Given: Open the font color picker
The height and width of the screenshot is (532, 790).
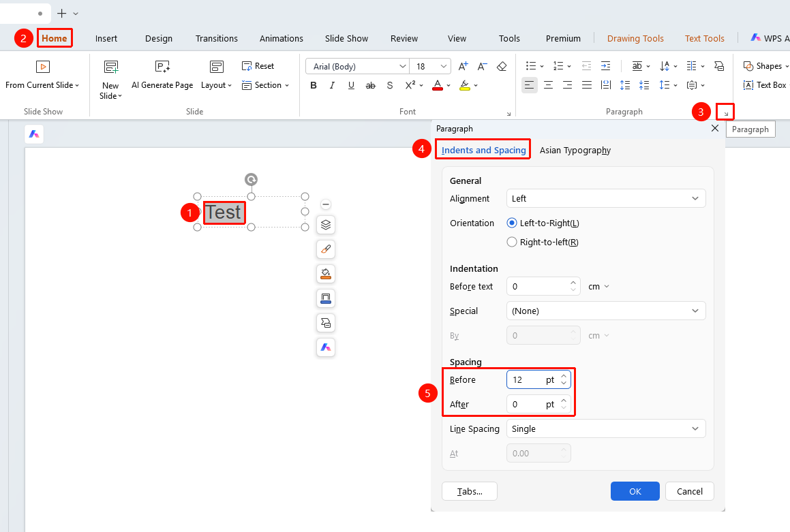Looking at the screenshot, I should click(449, 86).
